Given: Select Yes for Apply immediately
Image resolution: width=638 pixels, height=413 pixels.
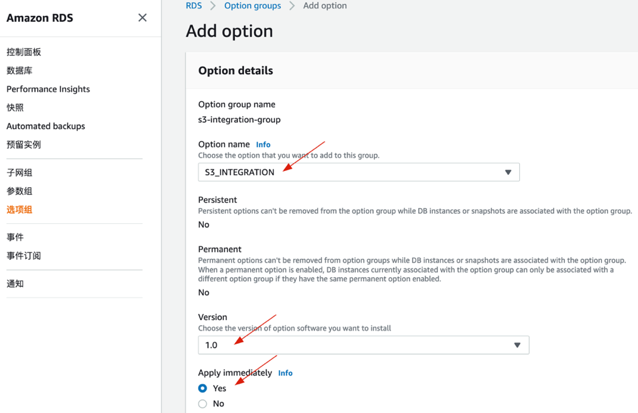Looking at the screenshot, I should pyautogui.click(x=203, y=388).
